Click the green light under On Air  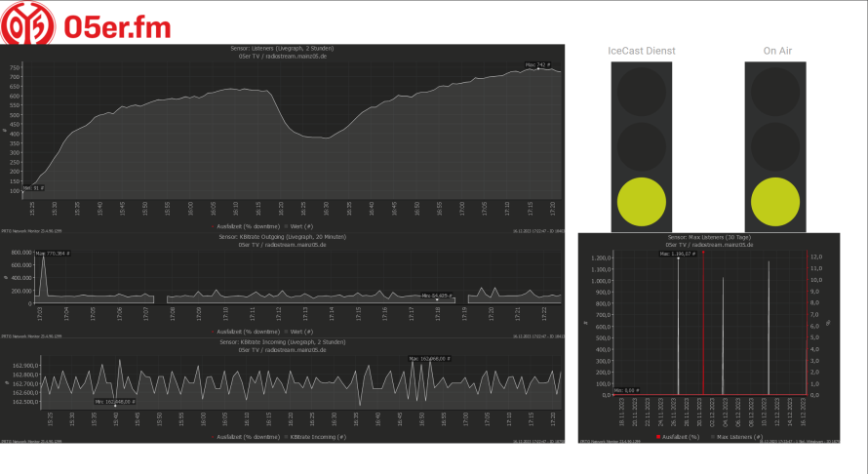click(775, 200)
